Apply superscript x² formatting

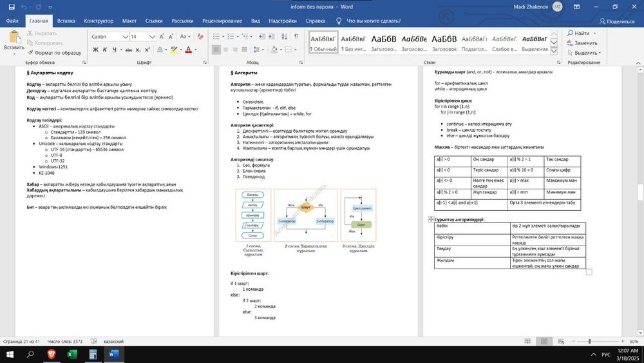pos(147,50)
